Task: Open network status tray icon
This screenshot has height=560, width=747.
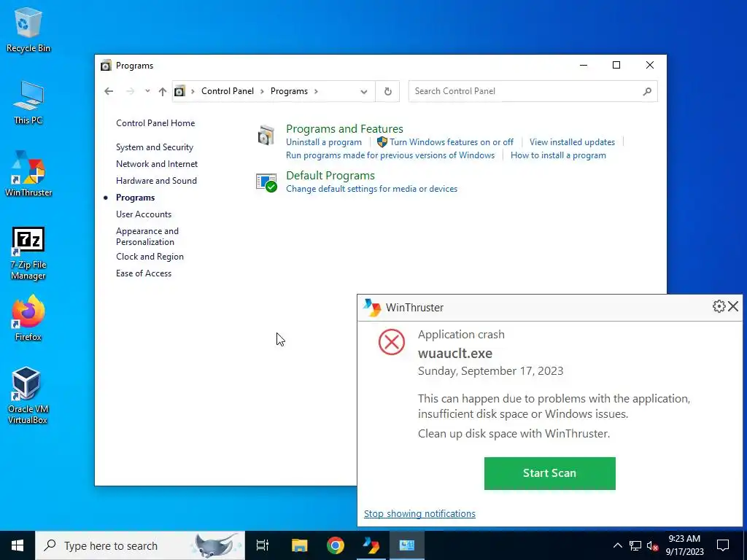Action: [x=635, y=545]
